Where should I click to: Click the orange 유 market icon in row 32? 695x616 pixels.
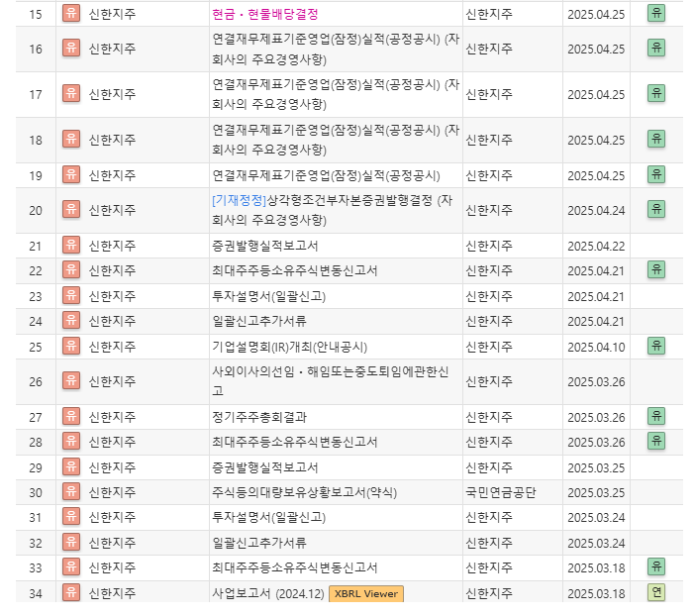point(71,542)
